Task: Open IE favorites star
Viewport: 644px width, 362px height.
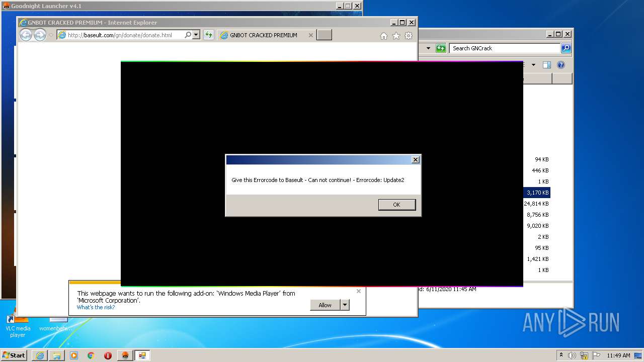Action: [x=396, y=36]
